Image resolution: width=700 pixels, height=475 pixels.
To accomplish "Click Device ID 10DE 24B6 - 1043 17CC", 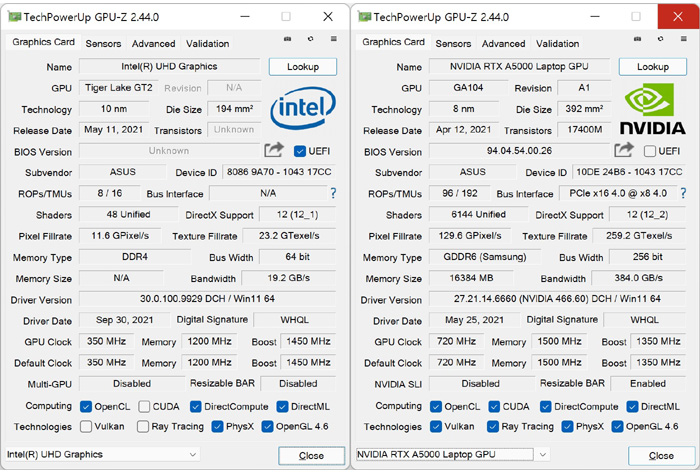I will 629,172.
